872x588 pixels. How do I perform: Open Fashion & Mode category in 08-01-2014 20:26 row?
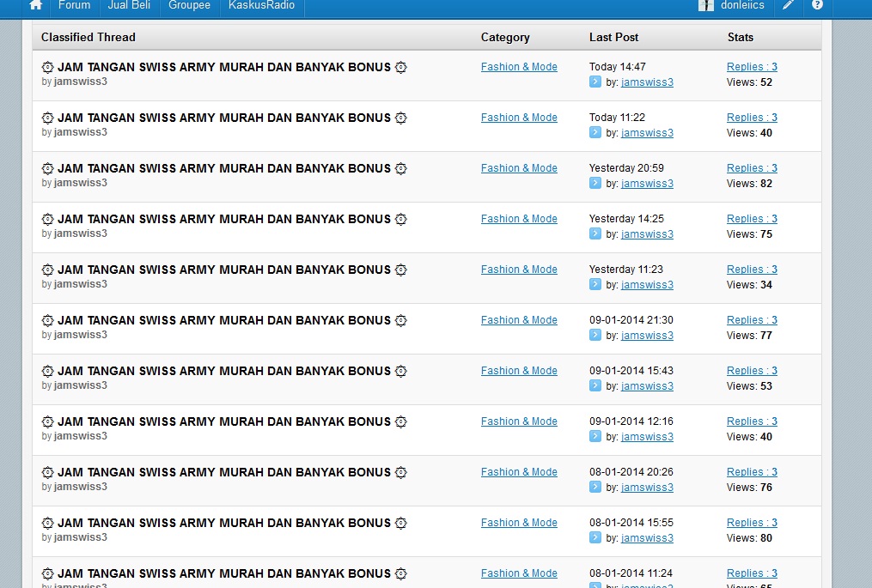pos(519,471)
